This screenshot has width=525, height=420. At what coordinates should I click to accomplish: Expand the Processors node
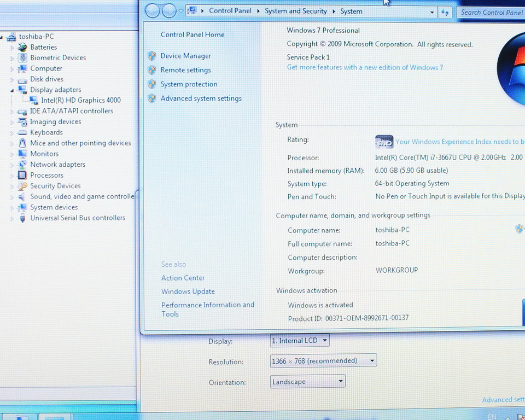coord(13,176)
